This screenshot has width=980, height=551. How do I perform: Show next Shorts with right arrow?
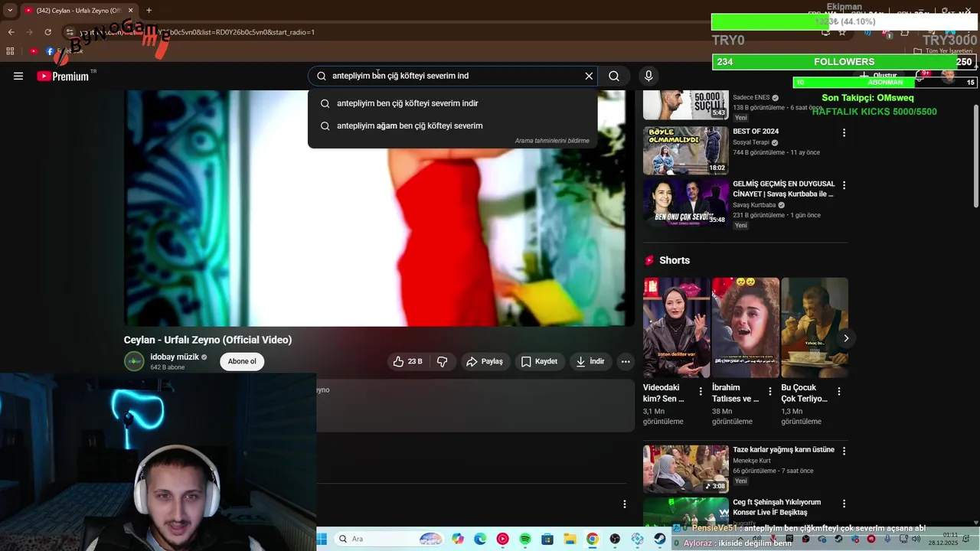[x=846, y=338]
